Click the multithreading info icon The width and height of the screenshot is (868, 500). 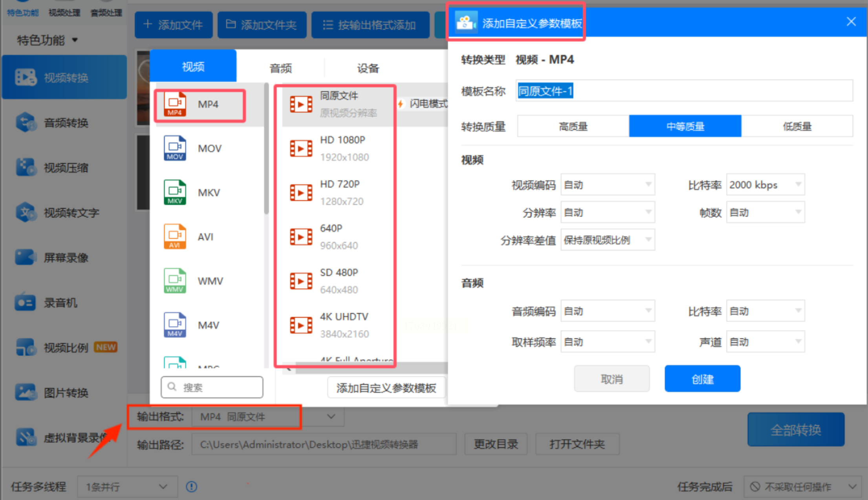click(x=192, y=487)
